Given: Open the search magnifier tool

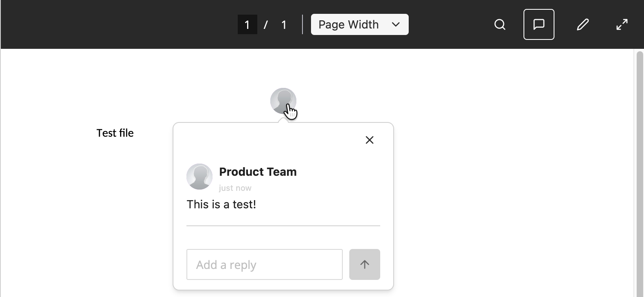Looking at the screenshot, I should (x=500, y=24).
